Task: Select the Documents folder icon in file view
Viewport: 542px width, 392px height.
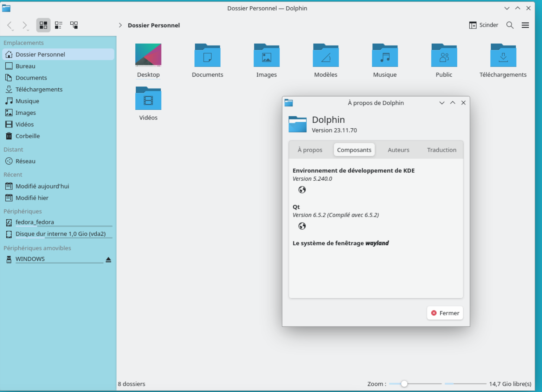Action: (x=207, y=55)
